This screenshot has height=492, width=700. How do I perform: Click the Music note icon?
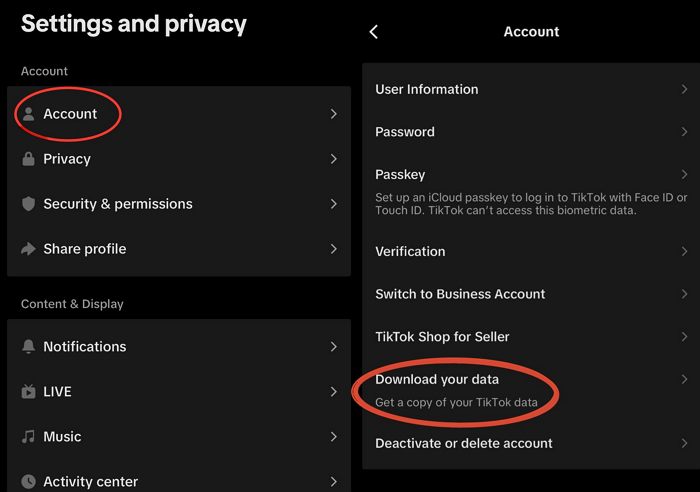click(x=29, y=437)
